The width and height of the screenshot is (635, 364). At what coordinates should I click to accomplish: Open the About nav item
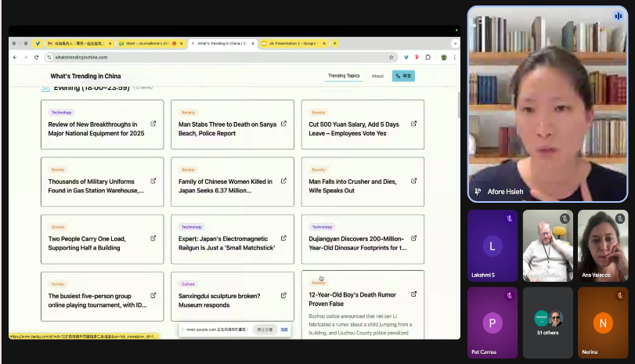tap(377, 76)
